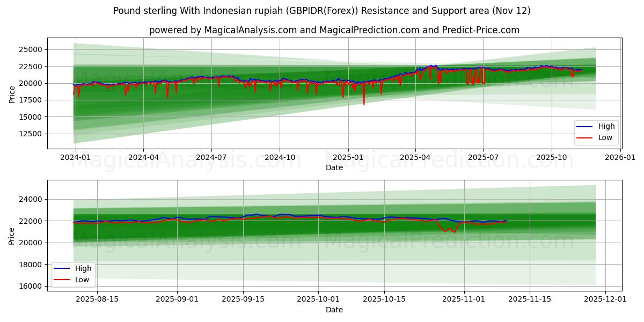
Task: Select the red Low line swatch in lower legend
Action: point(62,280)
